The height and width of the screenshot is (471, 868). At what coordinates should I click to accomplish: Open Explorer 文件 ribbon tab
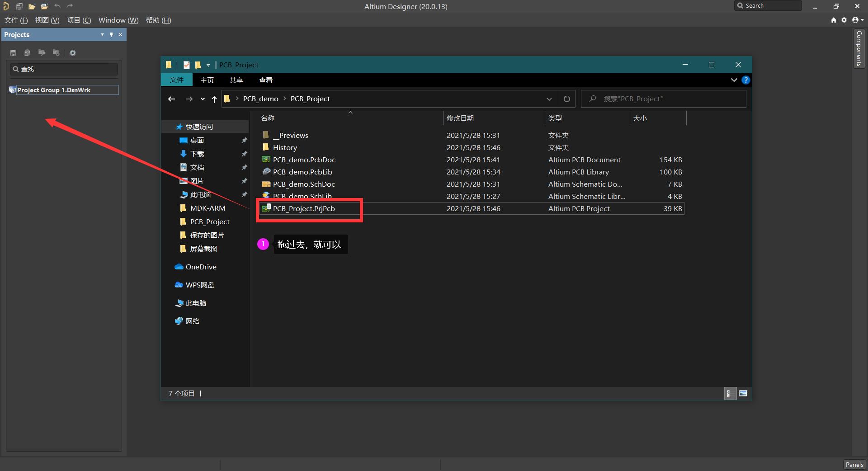pos(177,80)
